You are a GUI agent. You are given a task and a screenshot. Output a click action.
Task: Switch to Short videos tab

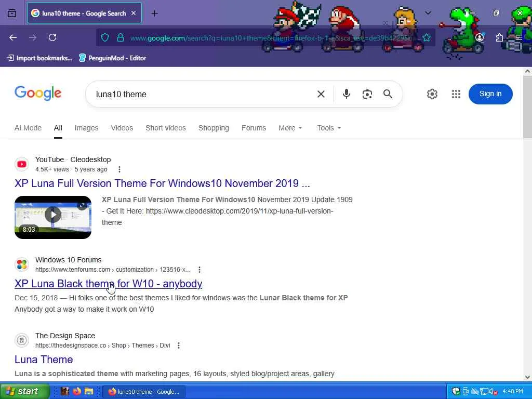coord(166,128)
